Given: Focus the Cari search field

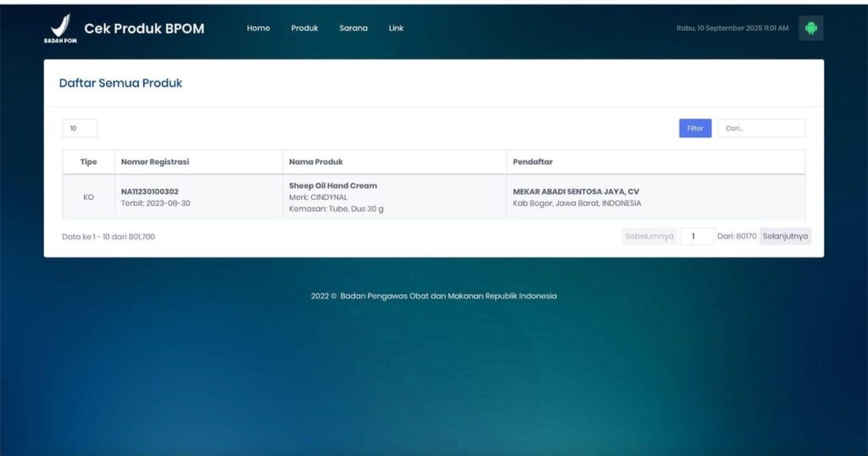Looking at the screenshot, I should 761,128.
